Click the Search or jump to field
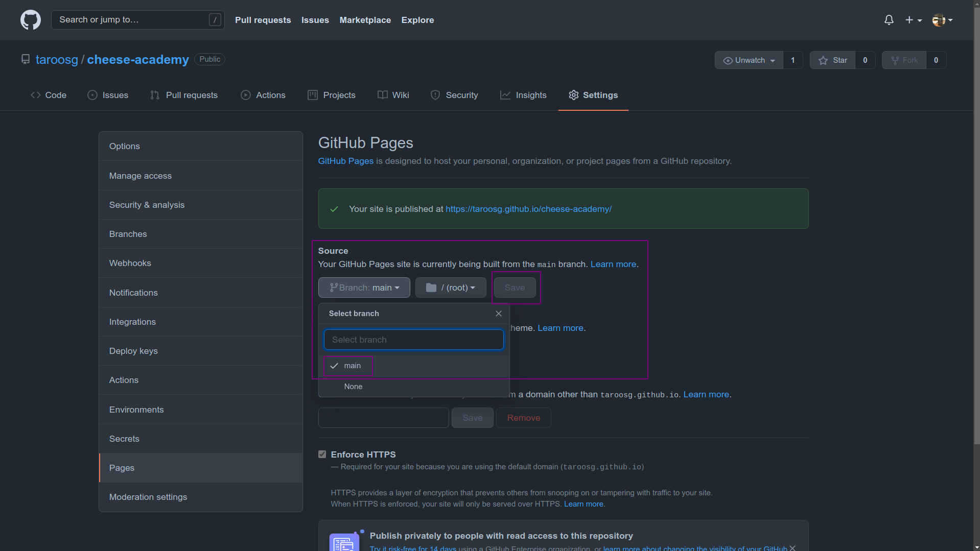Screen dimensions: 980x551 tap(138, 20)
